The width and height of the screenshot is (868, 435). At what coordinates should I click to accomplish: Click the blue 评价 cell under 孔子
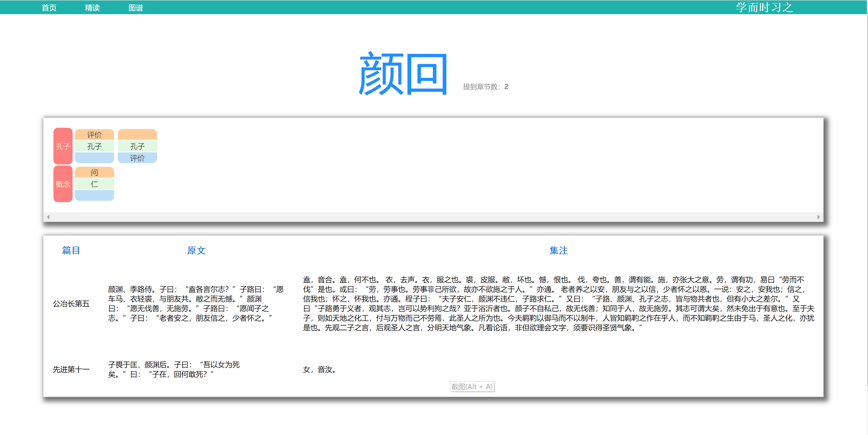pos(137,158)
